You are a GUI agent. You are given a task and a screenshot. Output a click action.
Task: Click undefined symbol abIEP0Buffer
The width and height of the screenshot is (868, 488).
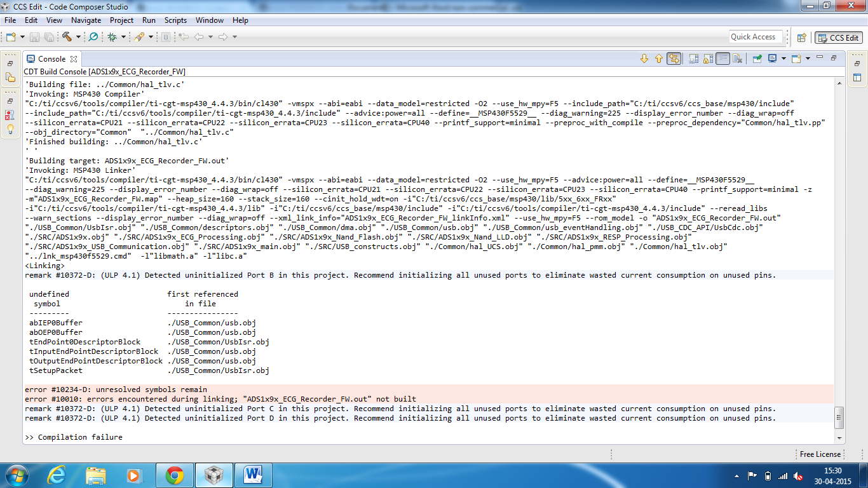pyautogui.click(x=56, y=323)
